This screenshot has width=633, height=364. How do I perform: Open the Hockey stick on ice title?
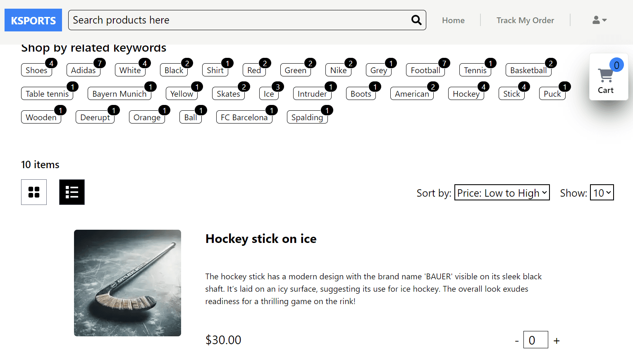pyautogui.click(x=261, y=239)
